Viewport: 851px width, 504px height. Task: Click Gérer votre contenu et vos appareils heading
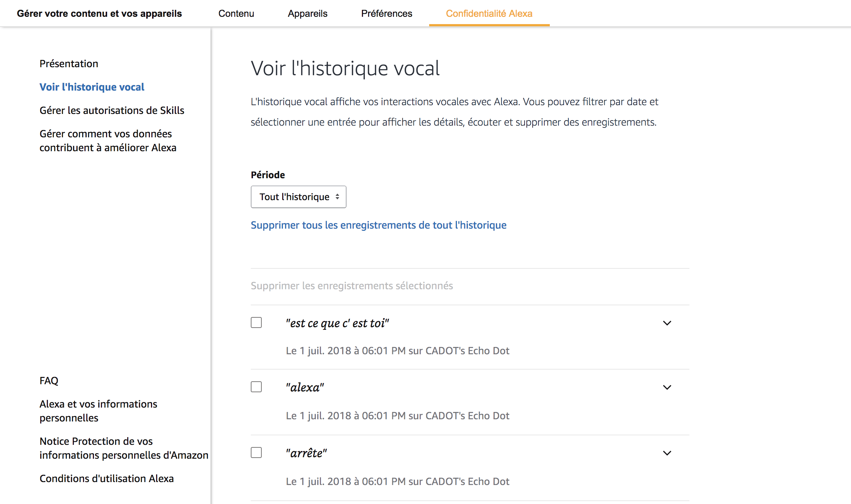(x=99, y=14)
